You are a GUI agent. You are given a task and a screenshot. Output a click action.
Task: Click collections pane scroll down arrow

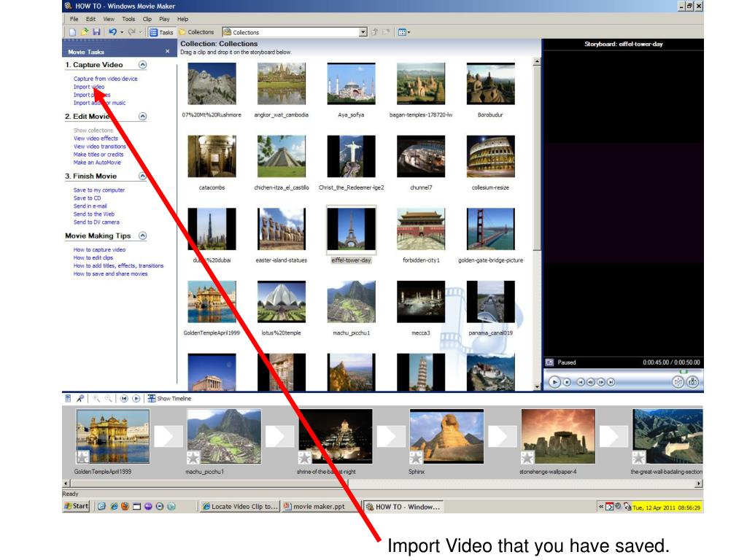tap(537, 386)
